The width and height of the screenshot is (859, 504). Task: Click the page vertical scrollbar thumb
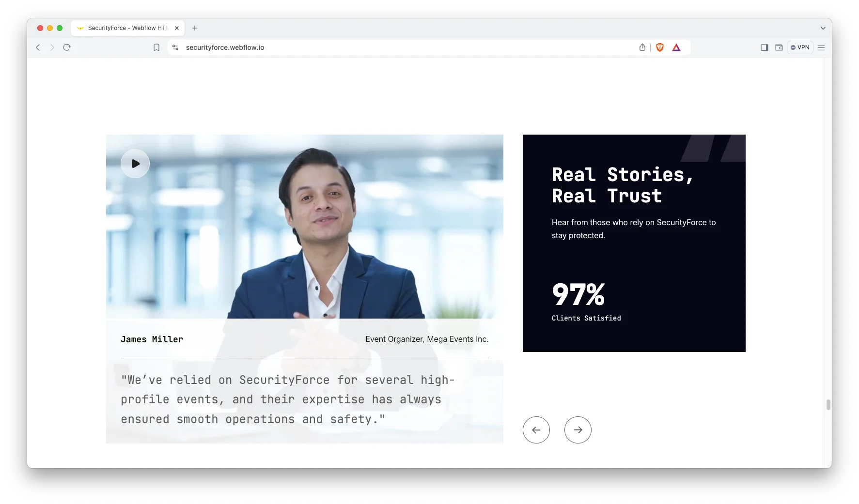828,405
